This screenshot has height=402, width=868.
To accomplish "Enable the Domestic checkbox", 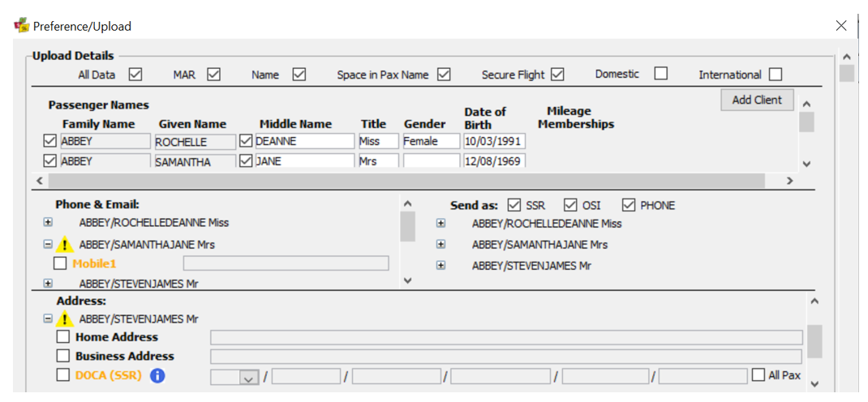I will click(x=660, y=74).
